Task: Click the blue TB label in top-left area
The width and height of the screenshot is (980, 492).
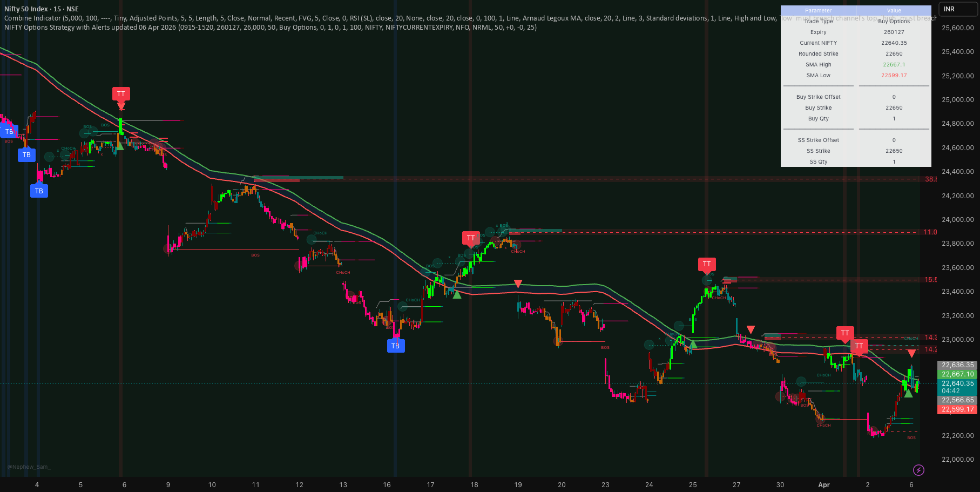Action: coord(9,131)
